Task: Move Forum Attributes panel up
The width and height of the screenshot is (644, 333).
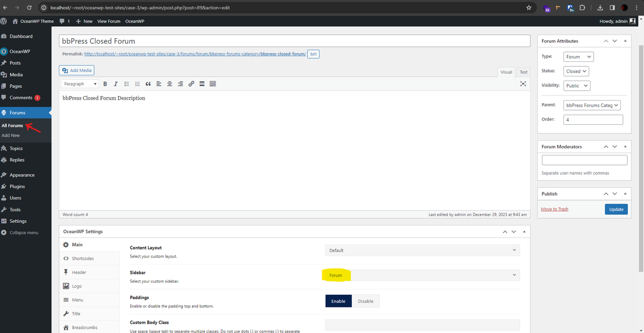Action: tap(606, 41)
